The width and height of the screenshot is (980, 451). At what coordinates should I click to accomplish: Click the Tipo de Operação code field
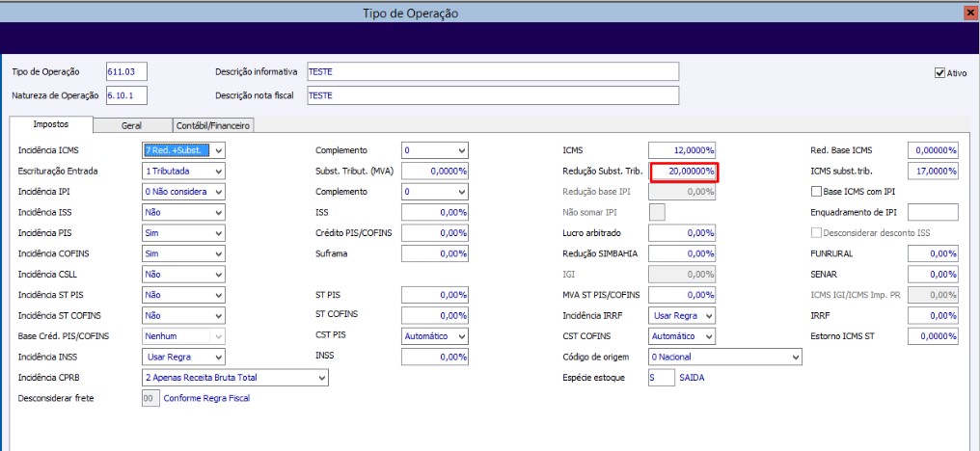[126, 71]
